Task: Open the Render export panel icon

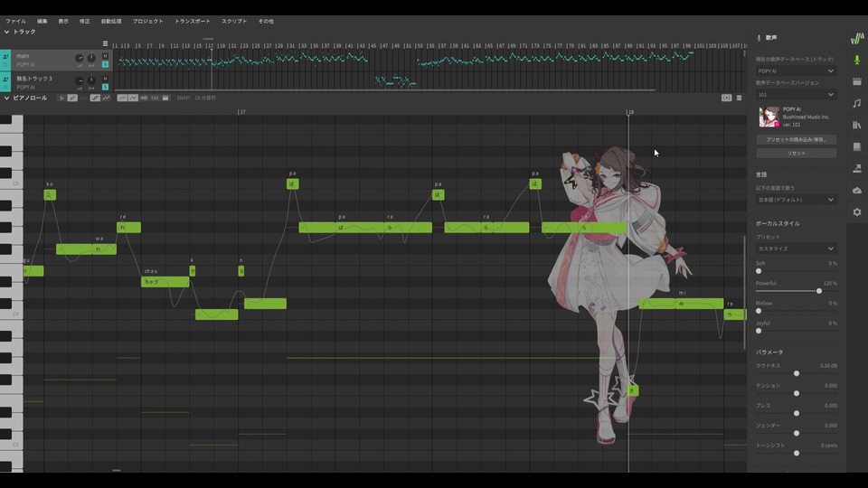Action: [x=857, y=168]
